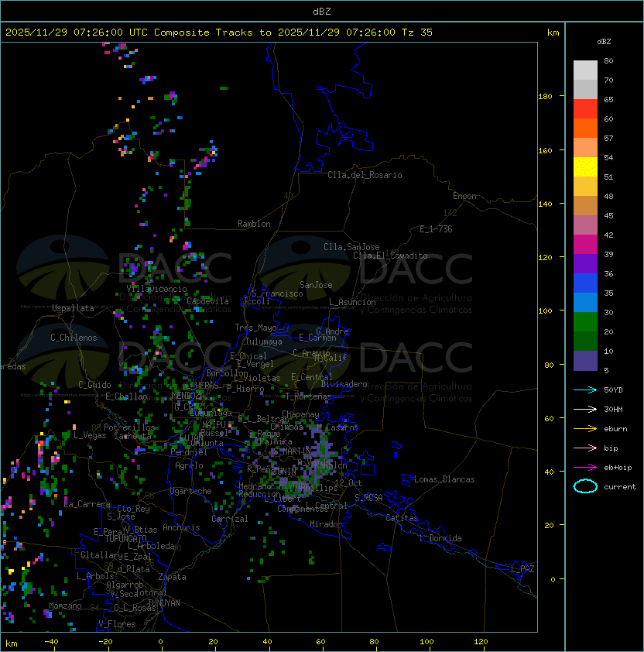Click the C_Guido map label
The height and width of the screenshot is (652, 644).
94,385
